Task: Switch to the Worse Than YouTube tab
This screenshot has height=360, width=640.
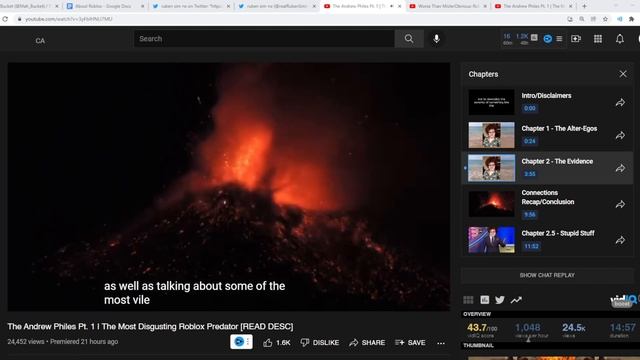Action: coord(449,6)
